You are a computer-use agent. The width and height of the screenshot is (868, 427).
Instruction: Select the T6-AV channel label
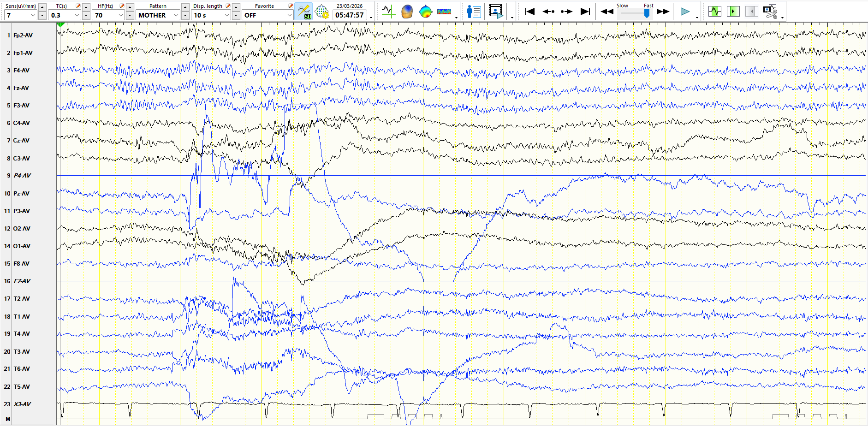tap(22, 369)
